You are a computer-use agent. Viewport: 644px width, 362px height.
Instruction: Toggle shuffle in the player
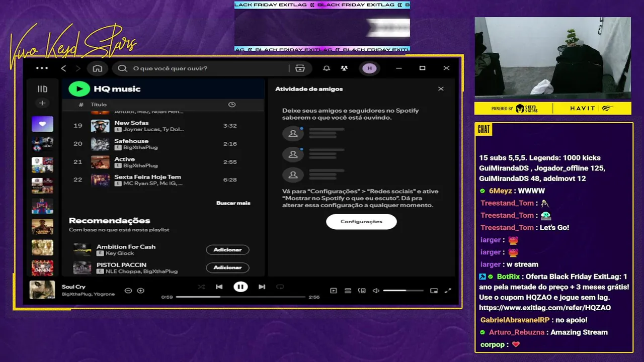tap(201, 287)
